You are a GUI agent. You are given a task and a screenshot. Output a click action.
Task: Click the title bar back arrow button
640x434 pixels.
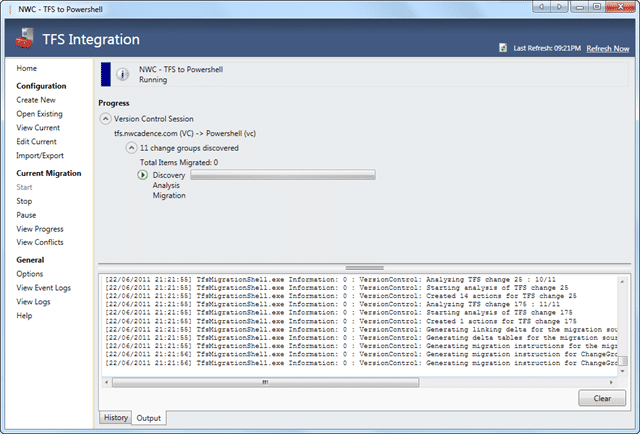pyautogui.click(x=541, y=7)
